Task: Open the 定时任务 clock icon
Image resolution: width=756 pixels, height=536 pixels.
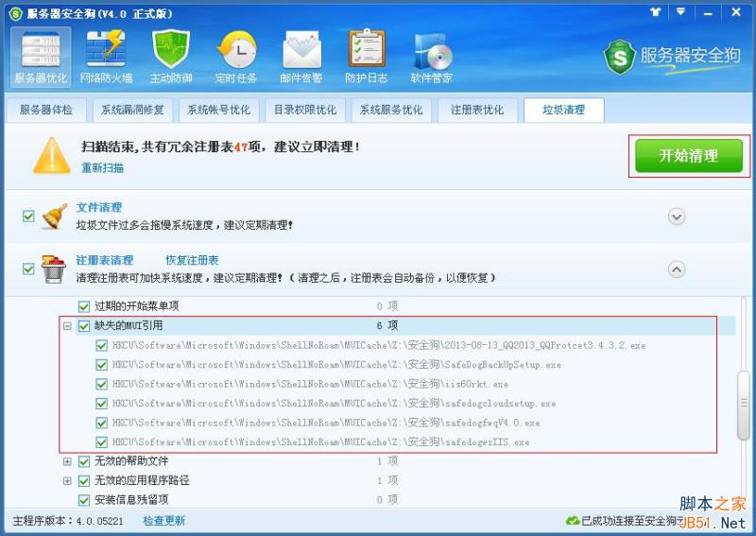Action: [236, 55]
